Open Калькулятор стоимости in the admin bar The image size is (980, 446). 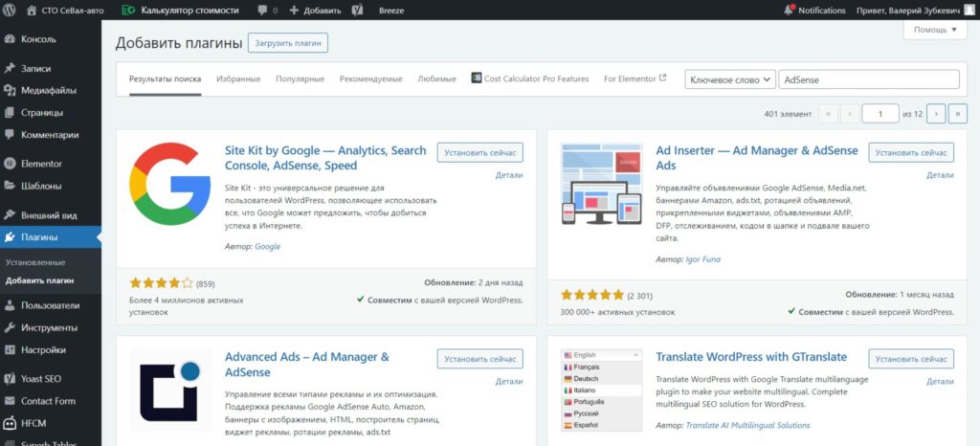click(180, 10)
